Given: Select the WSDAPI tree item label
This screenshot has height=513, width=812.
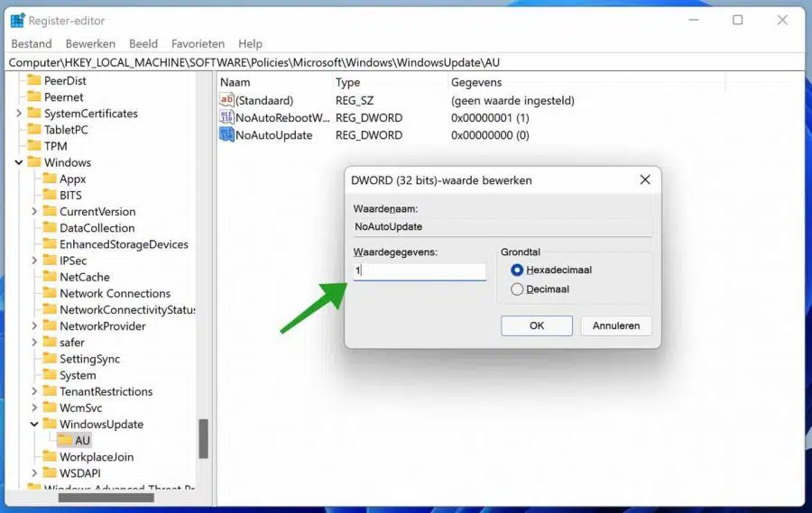Looking at the screenshot, I should [80, 473].
